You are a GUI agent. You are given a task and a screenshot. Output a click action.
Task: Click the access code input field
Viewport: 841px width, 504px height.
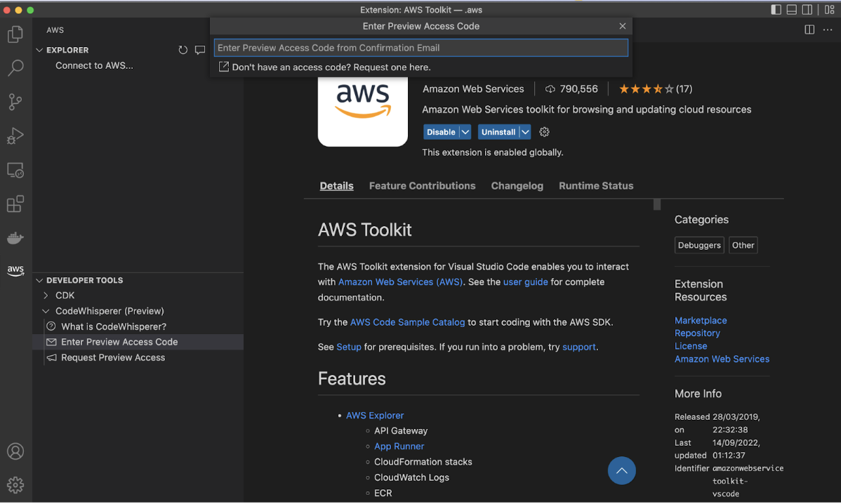(x=421, y=48)
